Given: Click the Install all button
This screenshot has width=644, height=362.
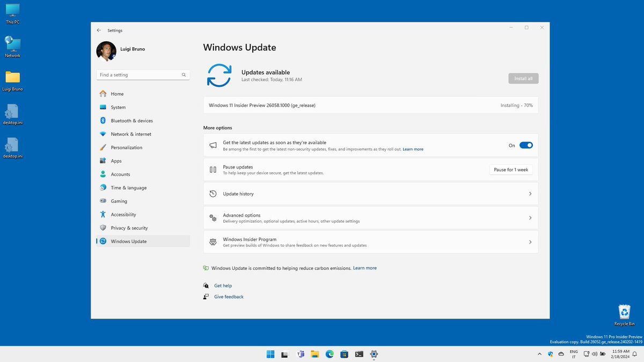Looking at the screenshot, I should click(523, 78).
